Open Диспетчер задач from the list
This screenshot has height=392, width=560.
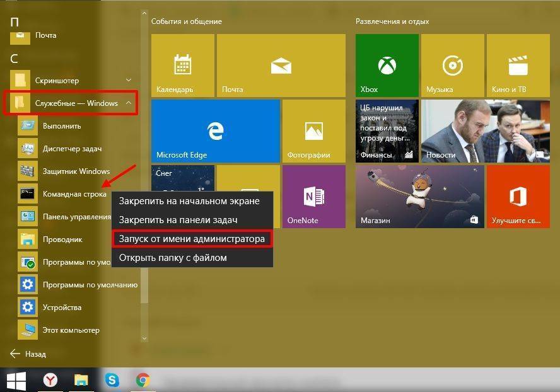(71, 149)
